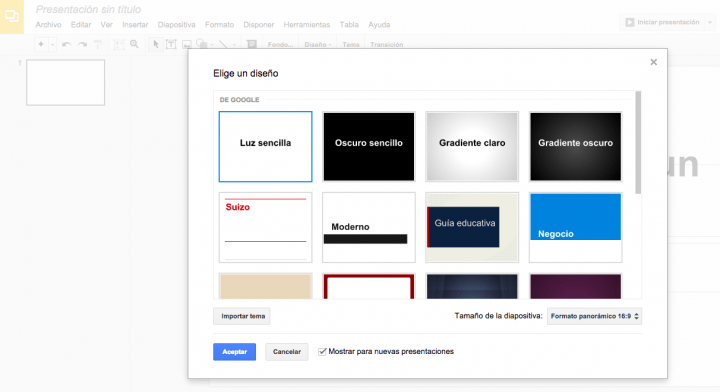Click the paint format roller icon
This screenshot has height=392, width=720.
(x=98, y=45)
